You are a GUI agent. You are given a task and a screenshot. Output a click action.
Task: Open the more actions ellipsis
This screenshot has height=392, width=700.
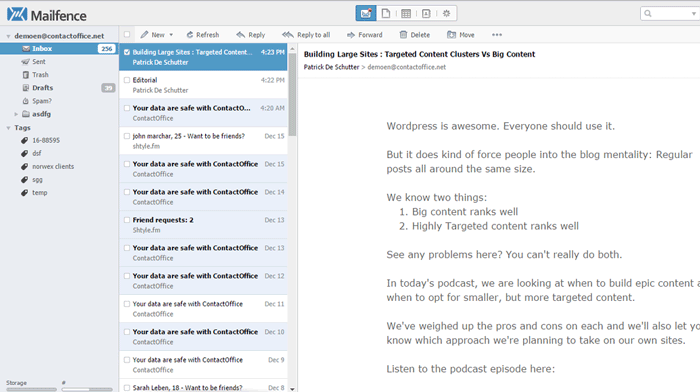point(497,34)
